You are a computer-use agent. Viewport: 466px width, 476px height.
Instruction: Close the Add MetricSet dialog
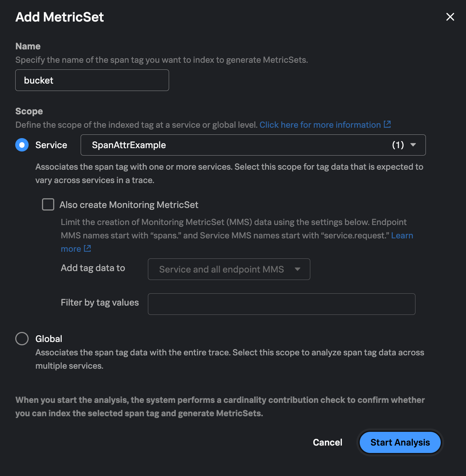[450, 17]
